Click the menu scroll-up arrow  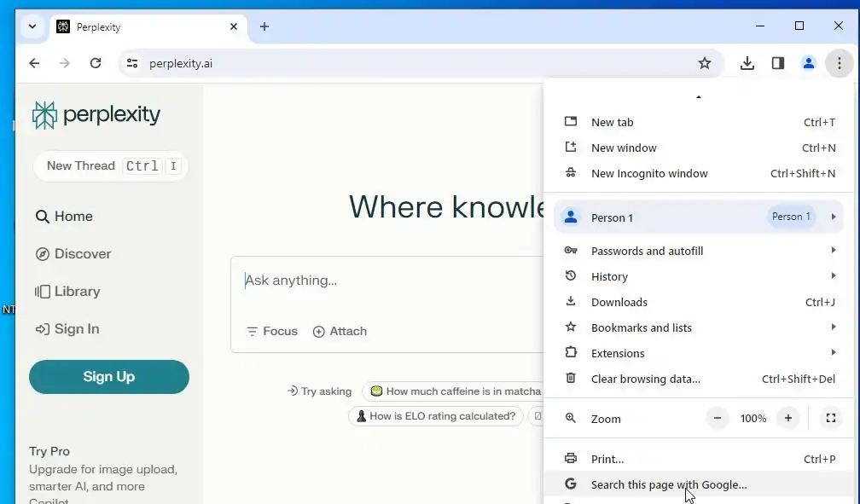pos(698,97)
